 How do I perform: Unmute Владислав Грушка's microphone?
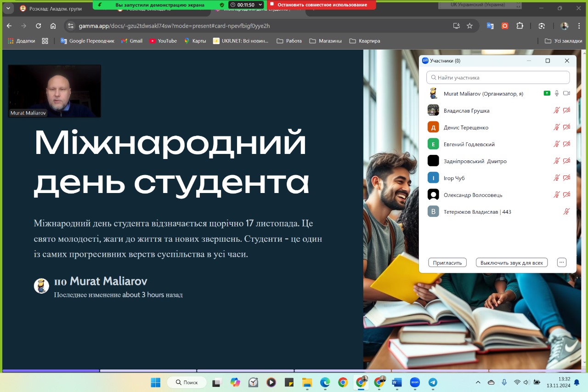[557, 110]
